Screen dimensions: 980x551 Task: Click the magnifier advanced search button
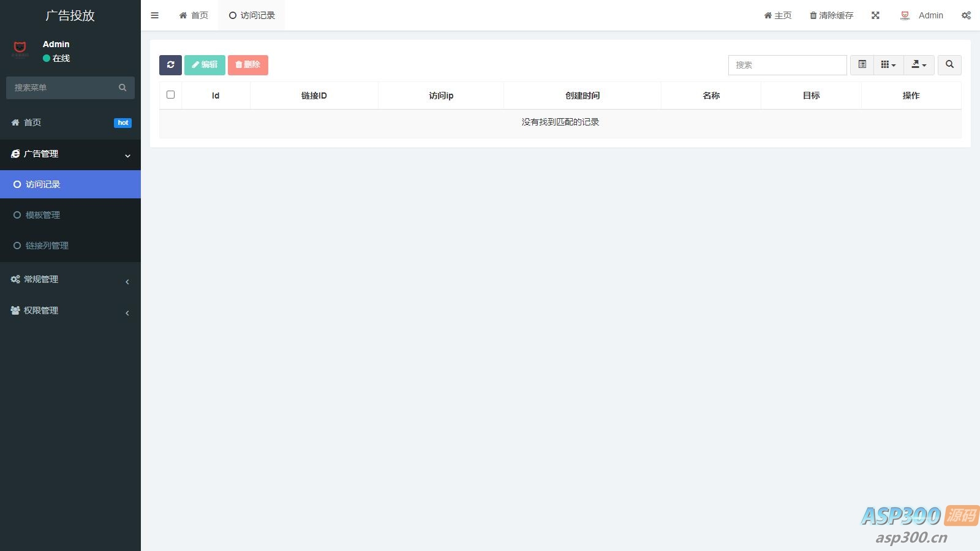[x=949, y=65]
